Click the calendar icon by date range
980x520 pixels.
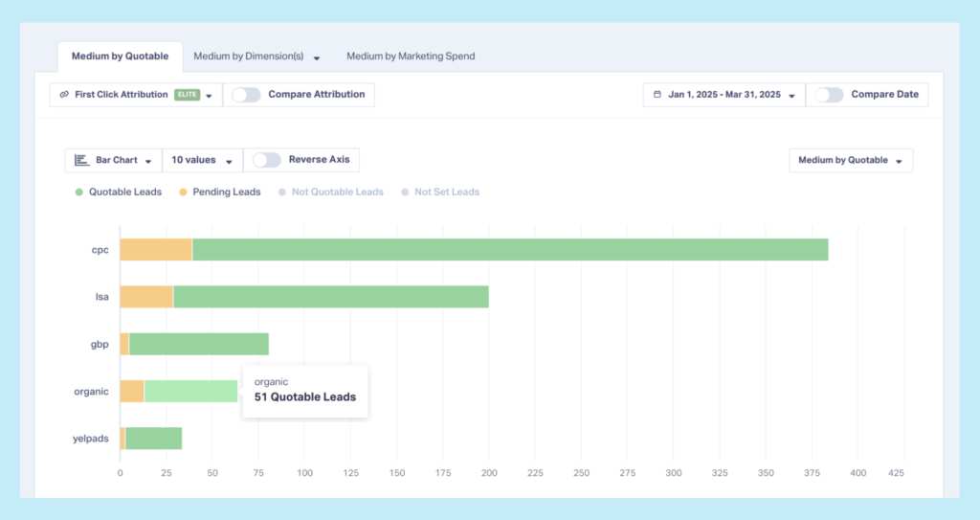(x=657, y=95)
